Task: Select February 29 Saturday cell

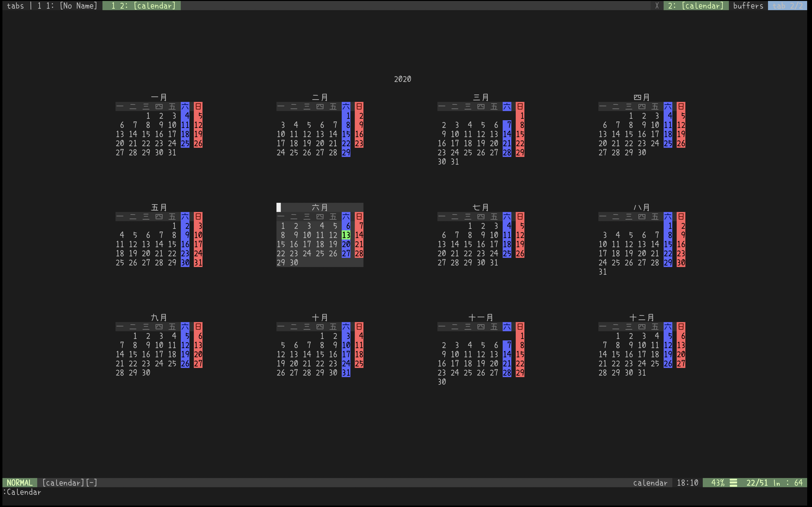Action: pyautogui.click(x=346, y=153)
